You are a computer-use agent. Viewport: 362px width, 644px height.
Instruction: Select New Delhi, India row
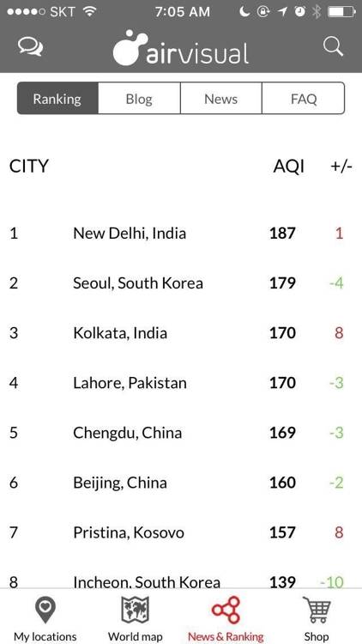(x=181, y=234)
